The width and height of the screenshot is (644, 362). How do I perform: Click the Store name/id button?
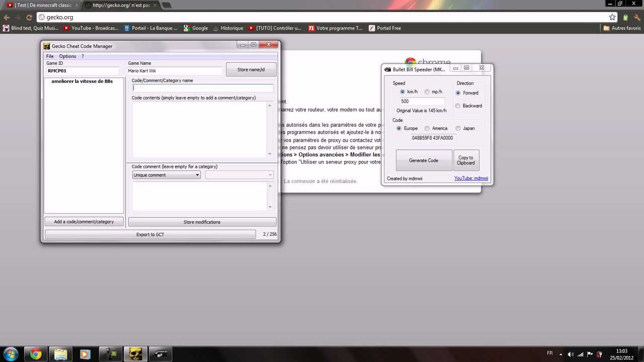tap(251, 69)
